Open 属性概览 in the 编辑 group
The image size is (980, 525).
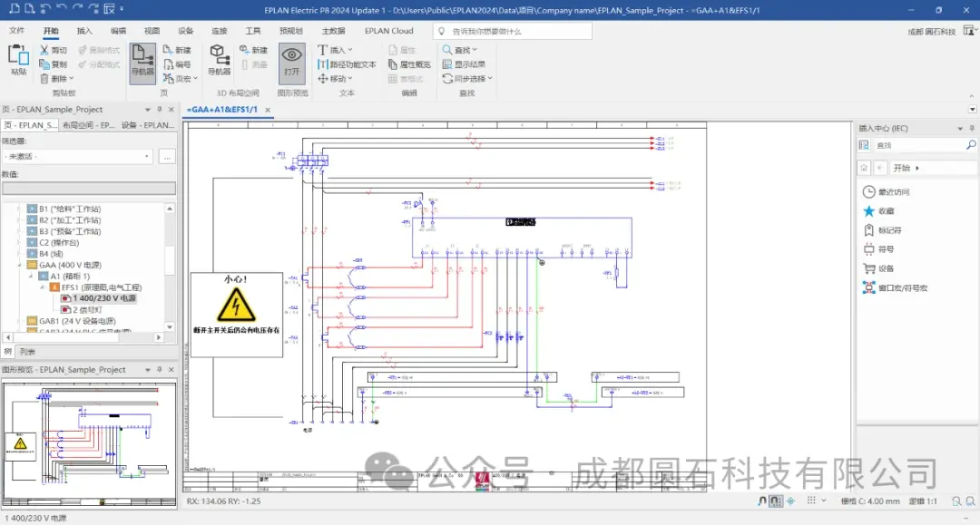409,64
